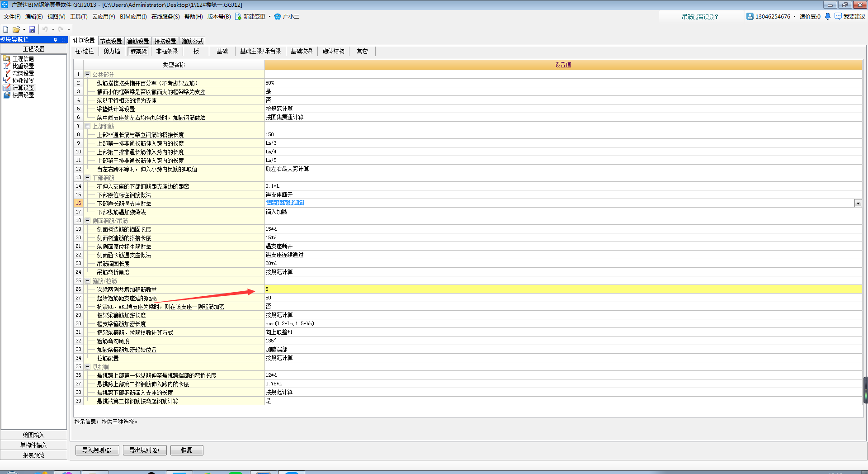Viewport: 868px width, 474px height.
Task: Open the 文件(F) menu
Action: click(x=12, y=17)
